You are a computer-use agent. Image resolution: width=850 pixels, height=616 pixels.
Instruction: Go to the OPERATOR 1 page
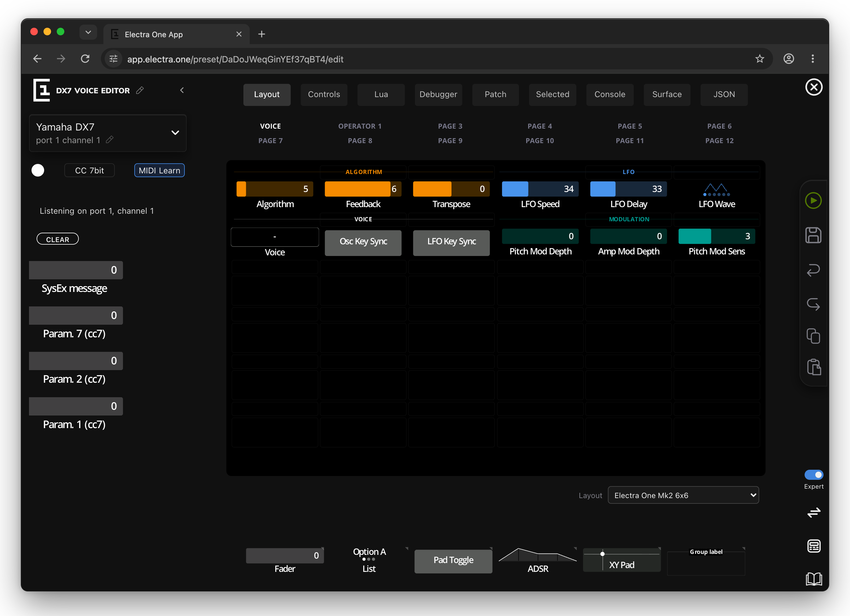[x=360, y=126]
